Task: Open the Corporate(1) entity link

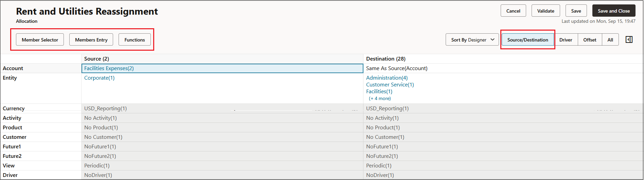Action: point(99,78)
